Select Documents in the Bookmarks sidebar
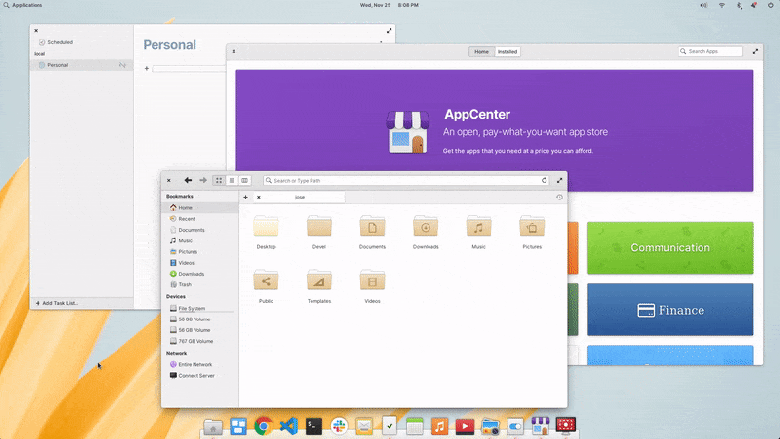 pos(200,230)
